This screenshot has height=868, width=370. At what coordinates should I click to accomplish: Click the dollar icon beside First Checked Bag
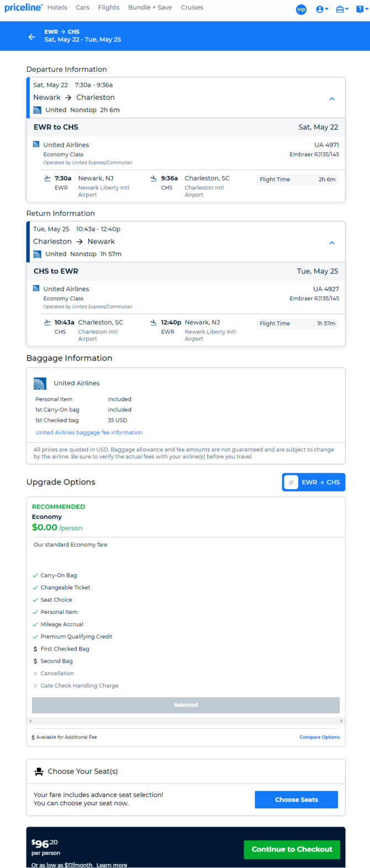click(35, 649)
